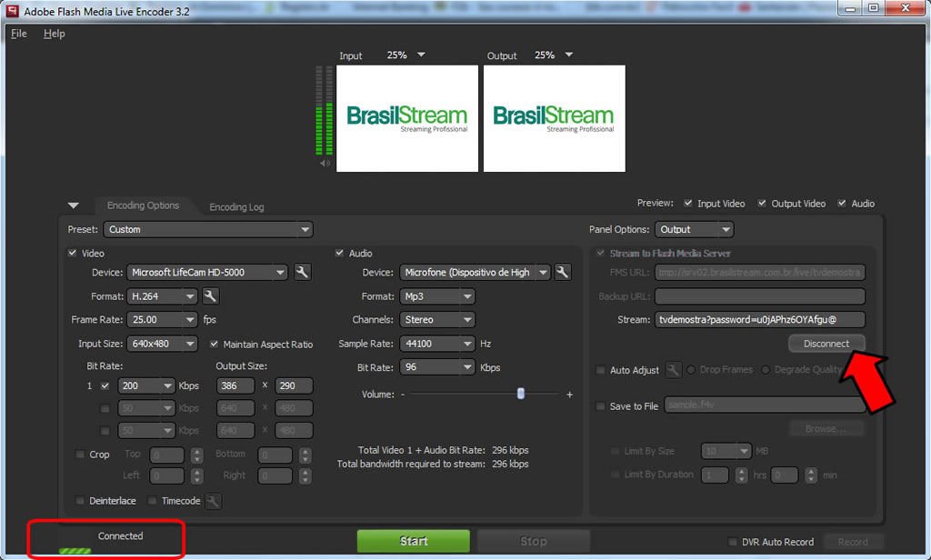The height and width of the screenshot is (560, 931).
Task: Open H.264 format advanced settings wrench
Action: tap(210, 295)
